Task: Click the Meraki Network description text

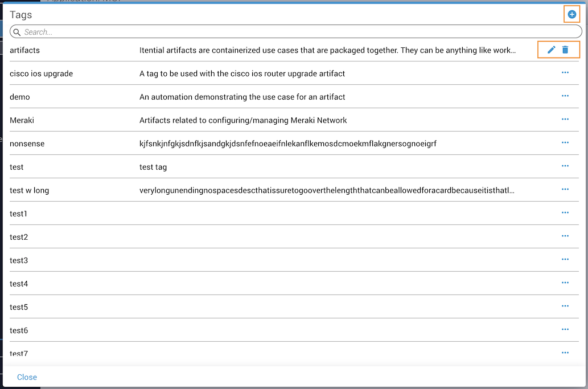Action: coord(243,120)
